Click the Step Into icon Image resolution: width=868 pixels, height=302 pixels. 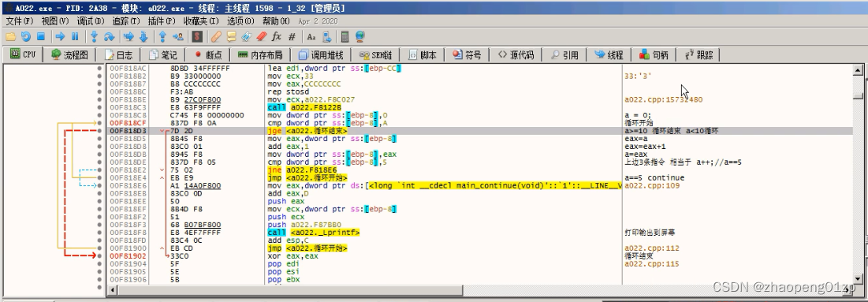pos(94,37)
